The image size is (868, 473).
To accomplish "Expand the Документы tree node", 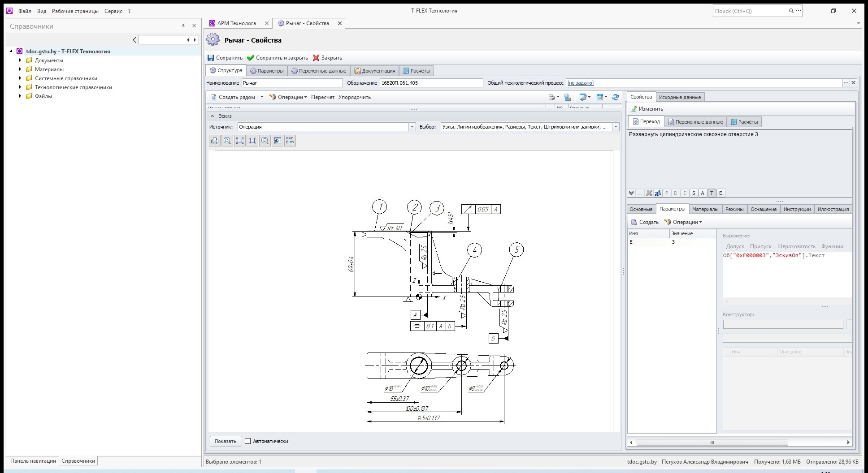I will click(x=20, y=60).
